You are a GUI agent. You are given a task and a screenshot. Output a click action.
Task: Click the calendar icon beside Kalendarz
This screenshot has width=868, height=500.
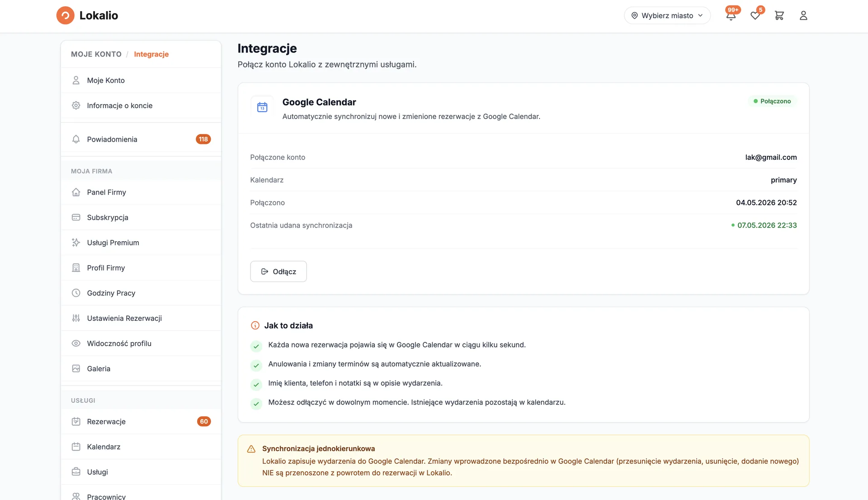[x=76, y=447]
